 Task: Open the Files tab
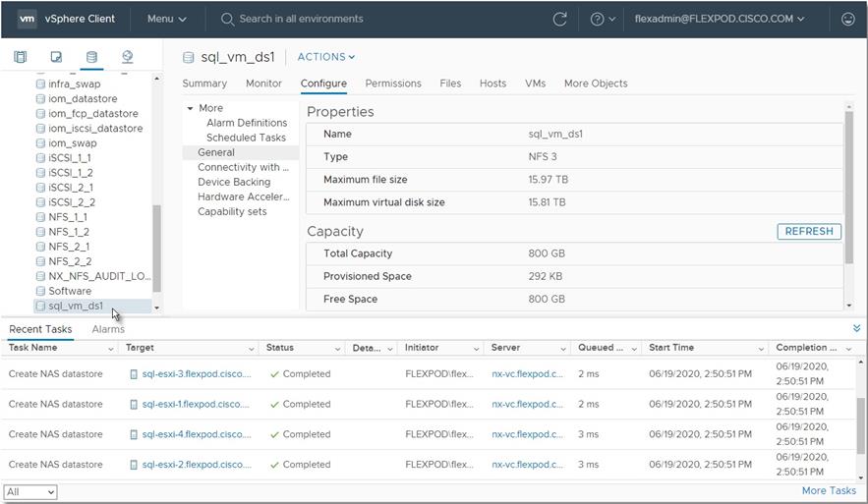[450, 84]
